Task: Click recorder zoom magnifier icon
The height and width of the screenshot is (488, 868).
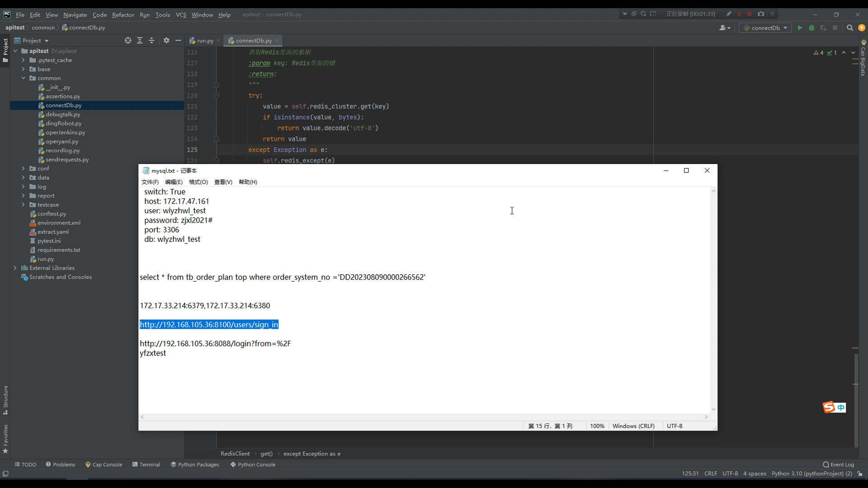Action: (x=643, y=14)
